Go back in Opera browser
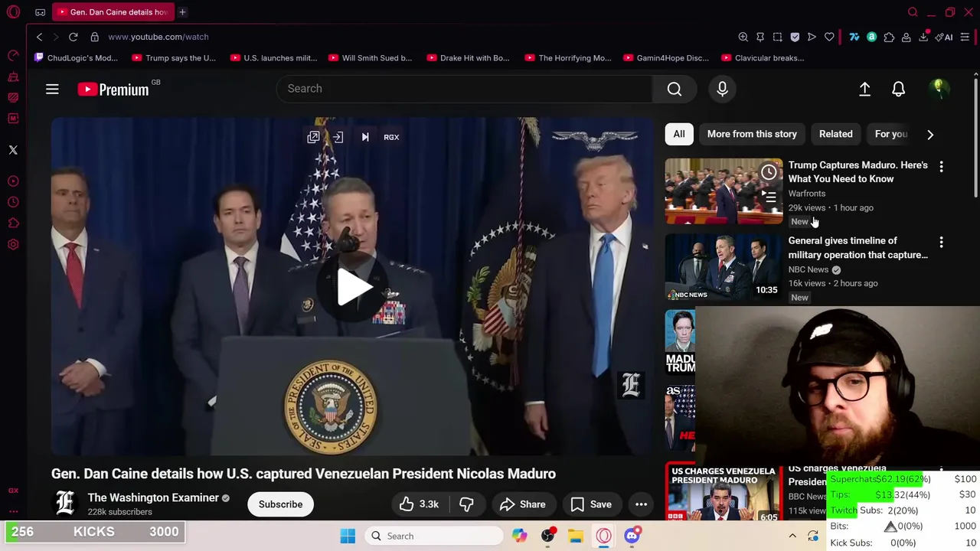 [40, 37]
